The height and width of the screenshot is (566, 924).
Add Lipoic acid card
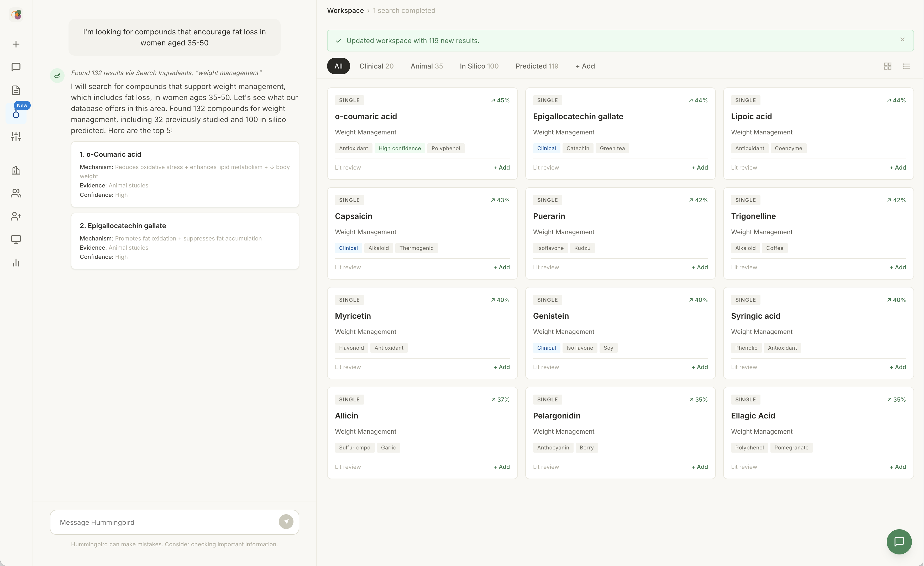(897, 168)
